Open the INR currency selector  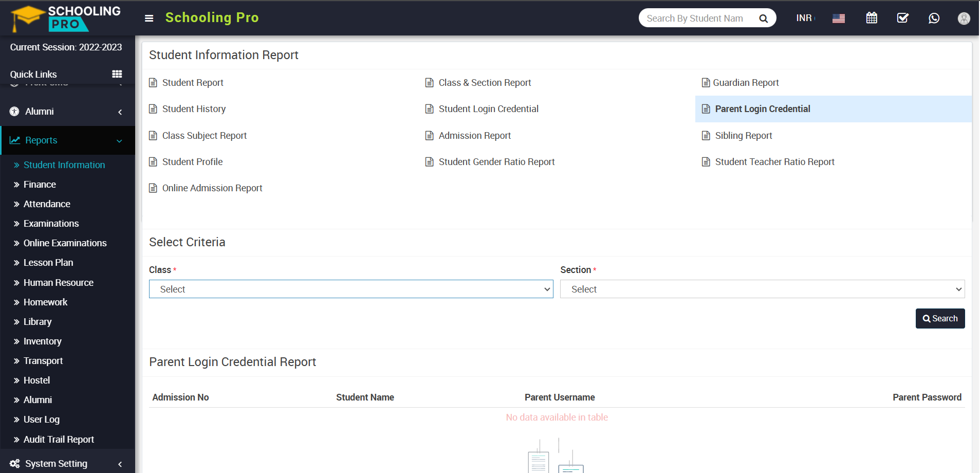(805, 18)
